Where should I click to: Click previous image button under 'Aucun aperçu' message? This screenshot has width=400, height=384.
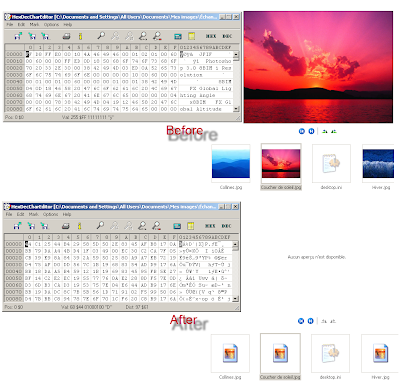coord(301,321)
